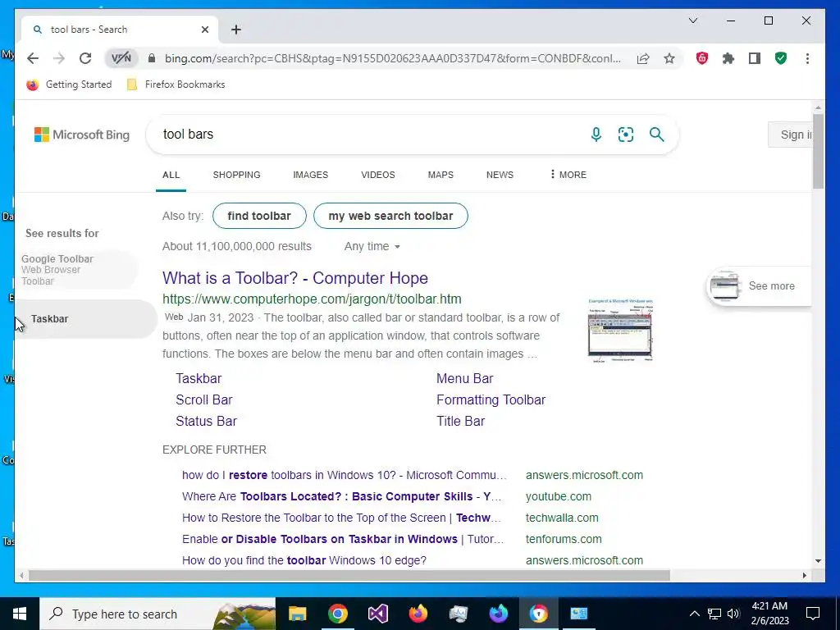The height and width of the screenshot is (630, 840).
Task: Open File Explorer from the taskbar
Action: [297, 614]
